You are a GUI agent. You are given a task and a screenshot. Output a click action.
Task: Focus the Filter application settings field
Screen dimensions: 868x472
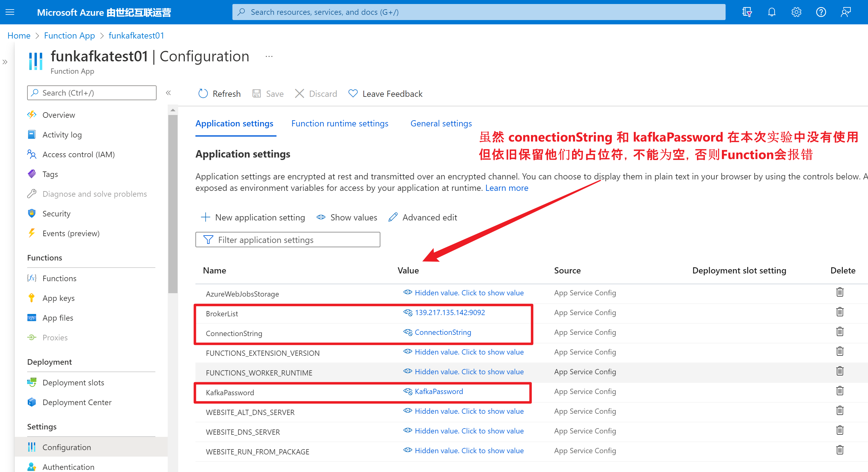pyautogui.click(x=287, y=240)
